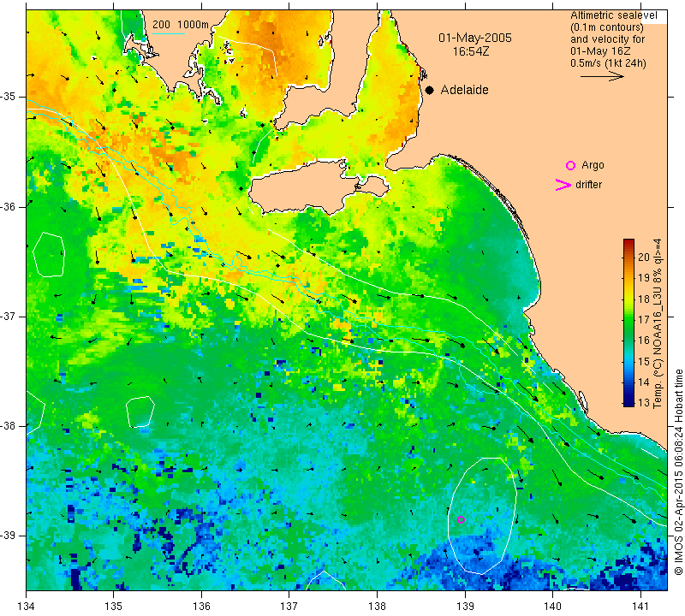This screenshot has height=616, width=685.
Task: Click the 0.5m/s velocity scale arrow
Action: pyautogui.click(x=602, y=76)
